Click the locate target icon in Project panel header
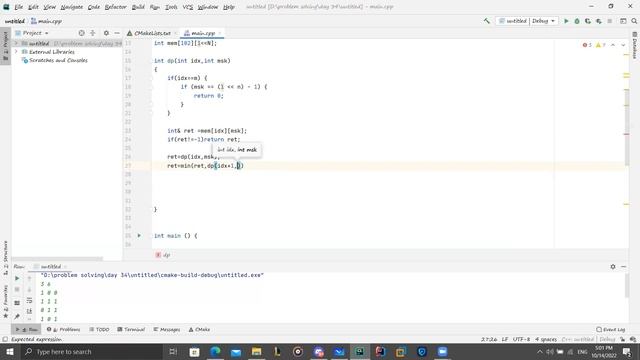Image resolution: width=640 pixels, height=360 pixels. (x=81, y=33)
